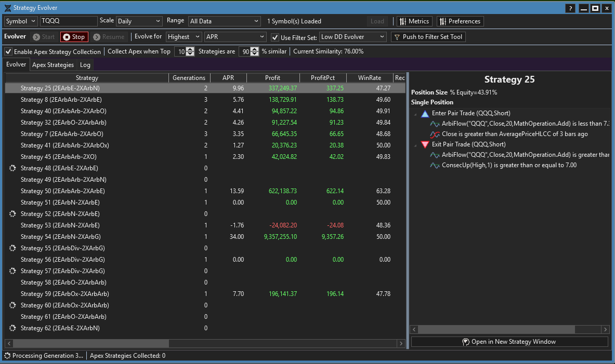Click the help question mark icon

pos(570,8)
